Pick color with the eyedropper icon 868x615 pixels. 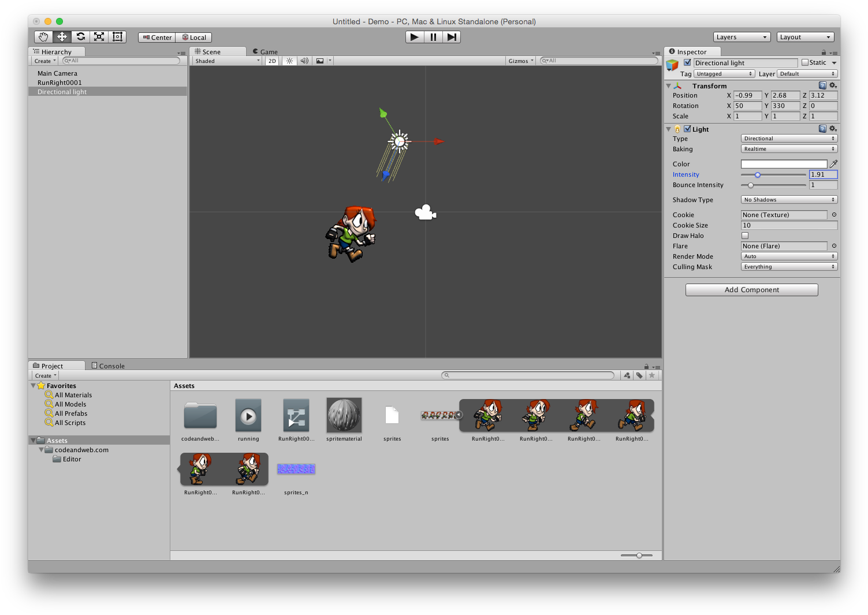(833, 164)
